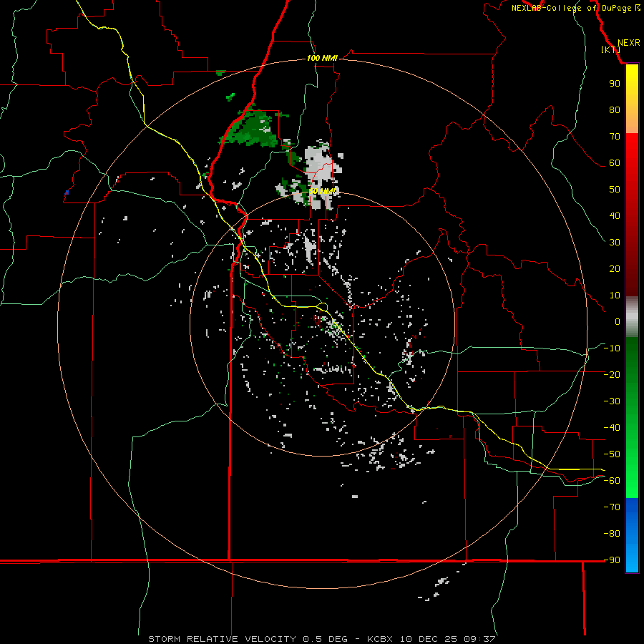
Task: Pick the gray zero-velocity segment of the color bar
Action: point(632,316)
